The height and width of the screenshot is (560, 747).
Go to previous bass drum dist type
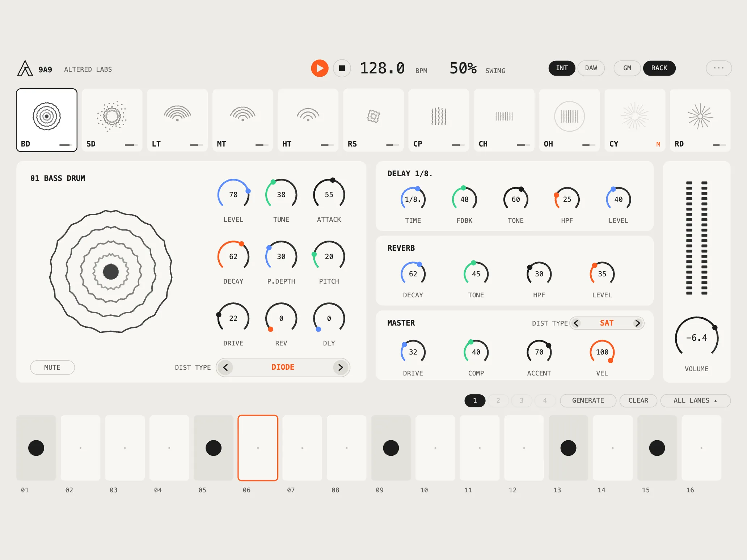(225, 368)
